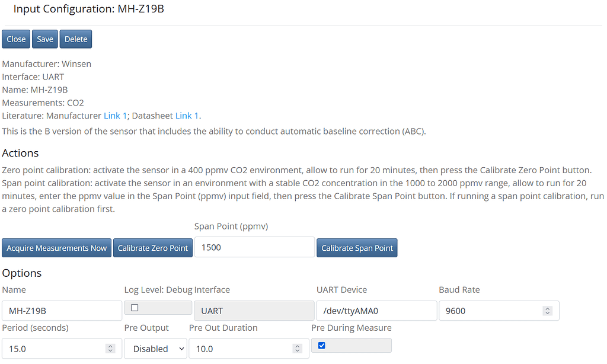Increase Baud Rate with the up arrow

tap(548, 308)
